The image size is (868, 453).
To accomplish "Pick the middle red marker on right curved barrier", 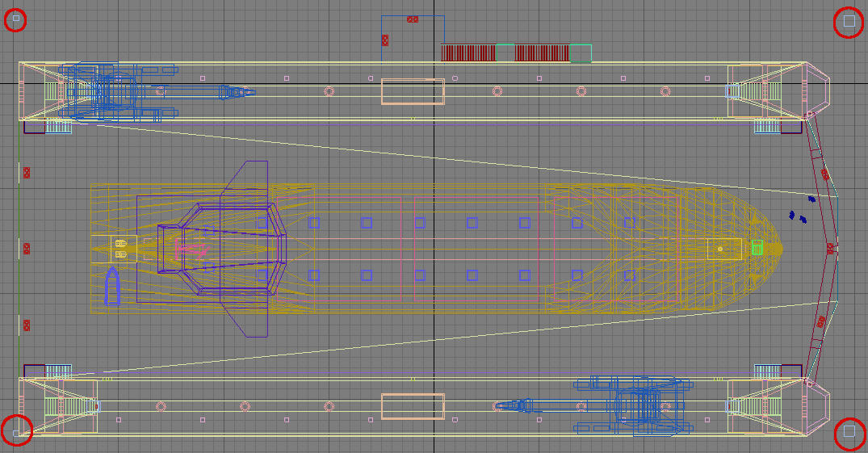I will point(830,249).
